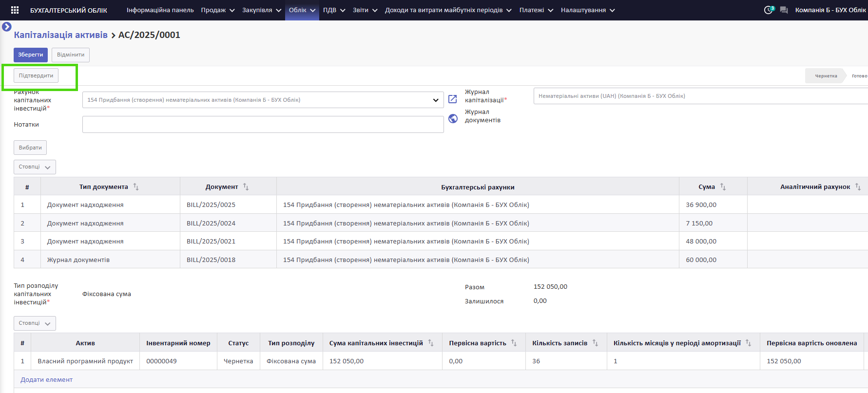Expand the capital investment account dropdown
The image size is (868, 393).
pos(435,100)
